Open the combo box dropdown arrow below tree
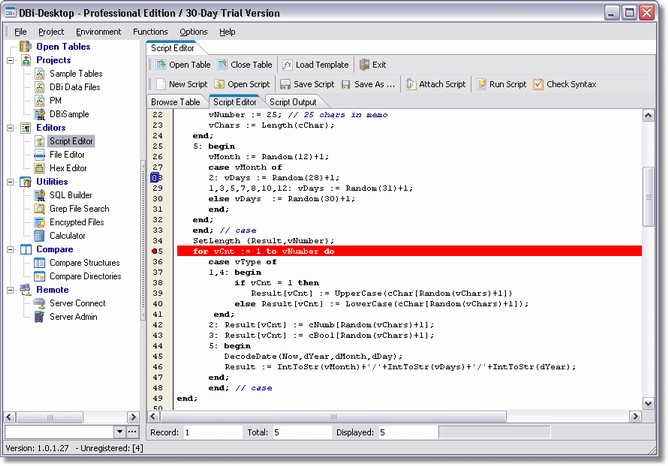Screen dimensions: 668x466 tap(120, 432)
